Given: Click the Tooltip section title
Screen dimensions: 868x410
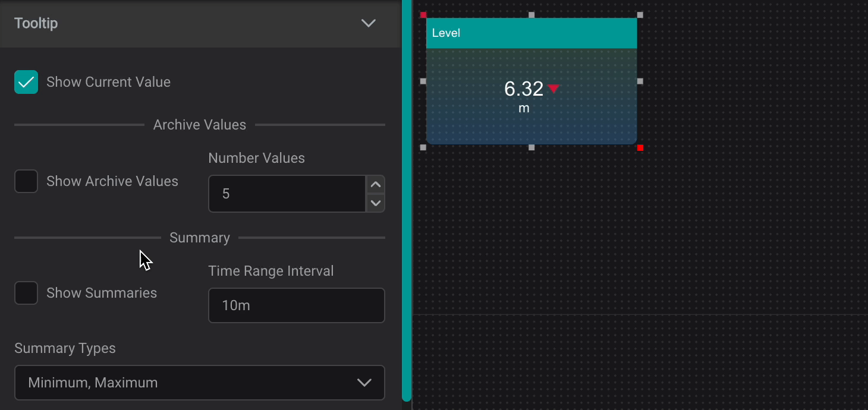Looking at the screenshot, I should tap(36, 24).
